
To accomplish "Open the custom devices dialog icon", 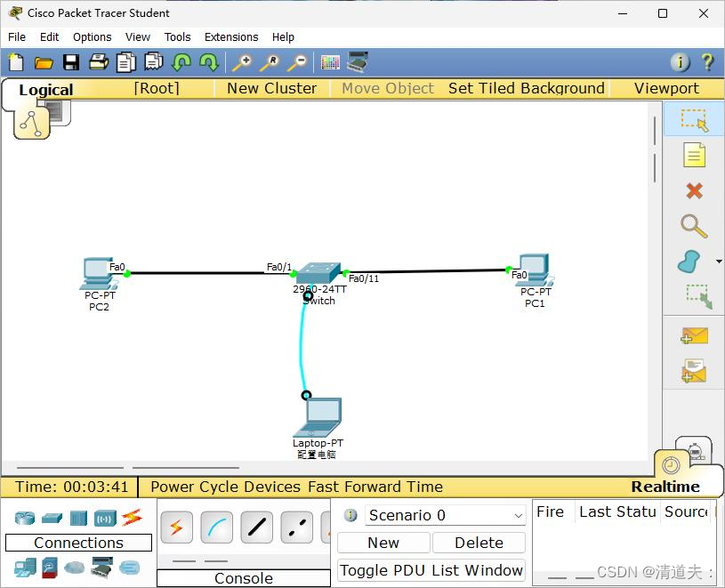I will point(358,62).
